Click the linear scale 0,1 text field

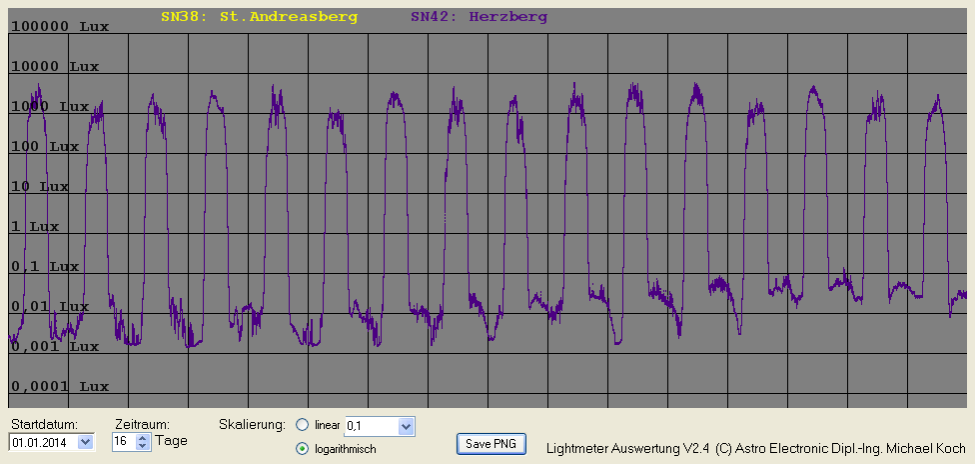click(x=370, y=427)
